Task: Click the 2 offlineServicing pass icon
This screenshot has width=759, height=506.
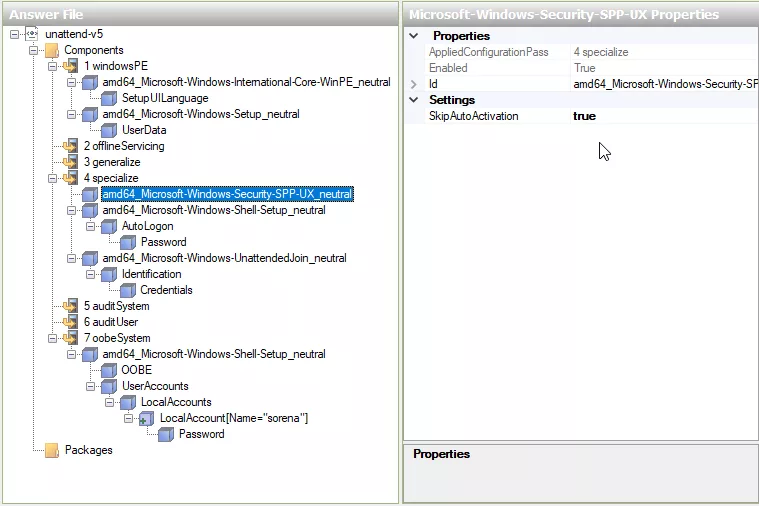Action: tap(71, 146)
